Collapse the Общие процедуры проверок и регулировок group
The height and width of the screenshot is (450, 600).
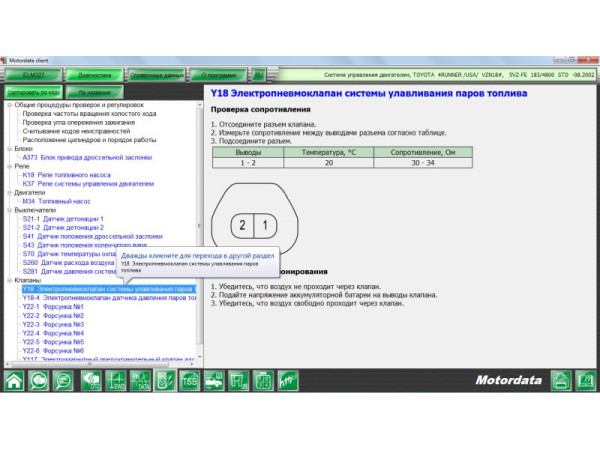point(10,105)
